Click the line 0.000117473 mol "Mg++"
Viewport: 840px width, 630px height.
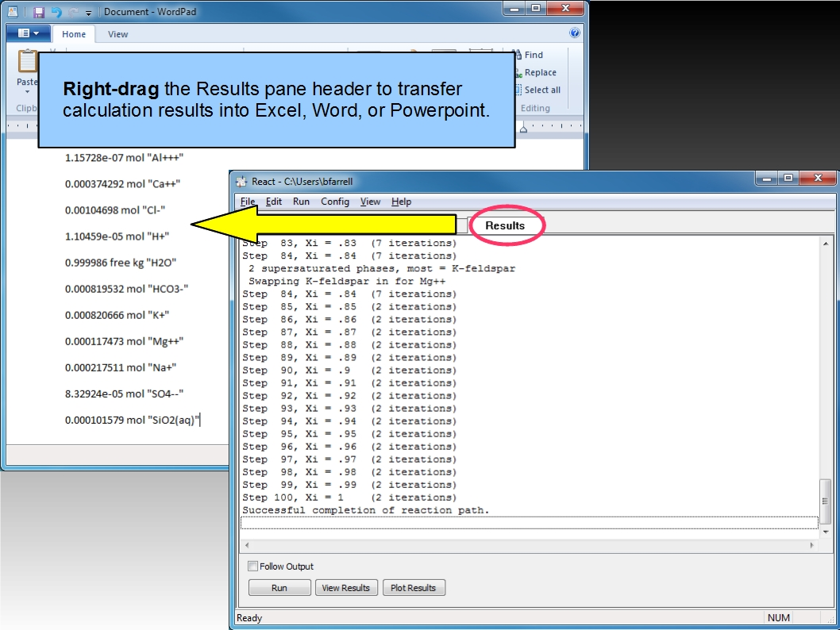tap(125, 341)
